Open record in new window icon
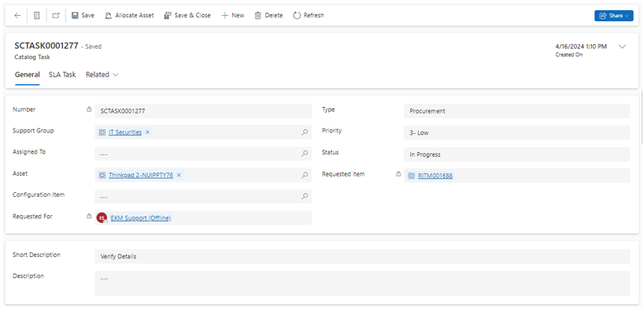The image size is (644, 312). point(56,16)
